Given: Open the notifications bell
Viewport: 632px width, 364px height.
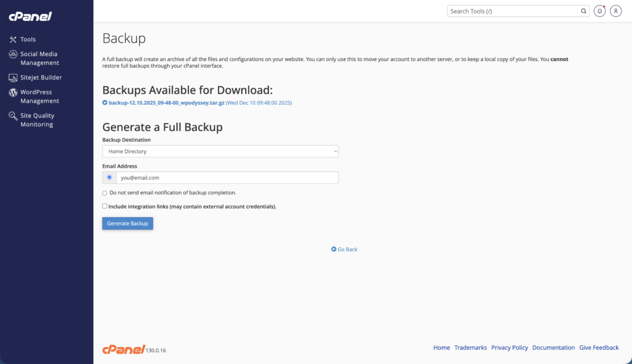Looking at the screenshot, I should 599,10.
